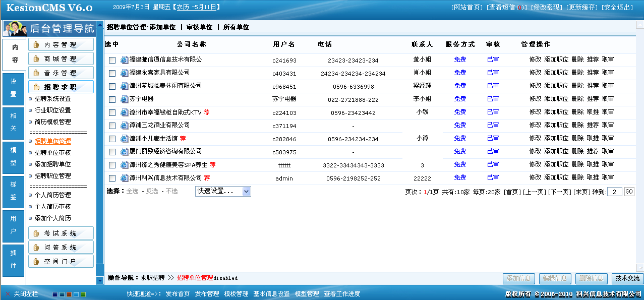This screenshot has height=300, width=644.
Task: Select the checkbox for 厦门丽致经济咨询有限公司
Action: pyautogui.click(x=112, y=151)
